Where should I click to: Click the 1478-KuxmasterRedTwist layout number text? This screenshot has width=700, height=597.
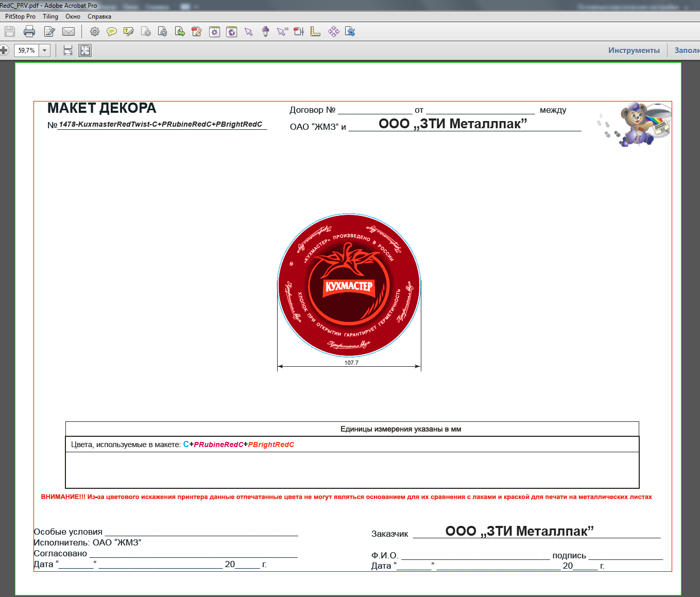161,124
